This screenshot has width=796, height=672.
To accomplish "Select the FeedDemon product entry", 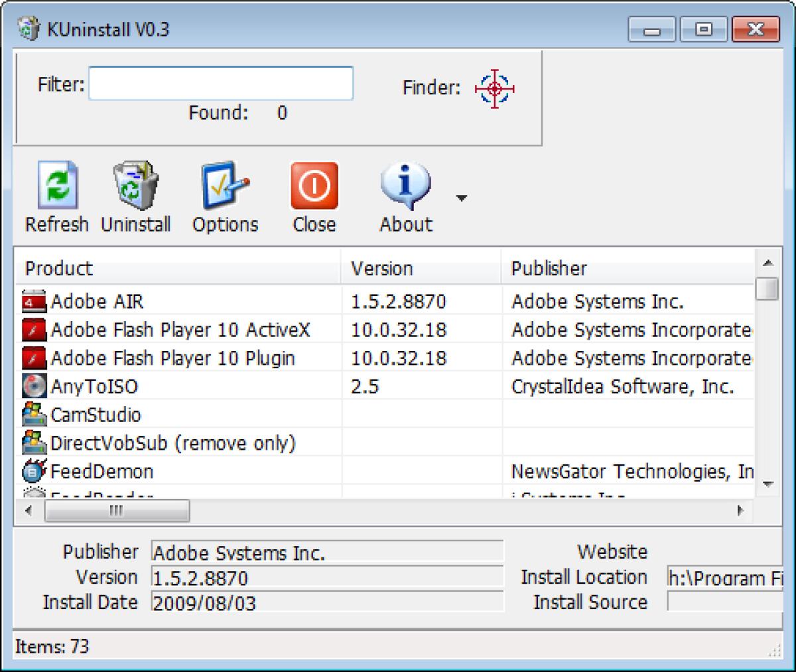I will pos(101,471).
